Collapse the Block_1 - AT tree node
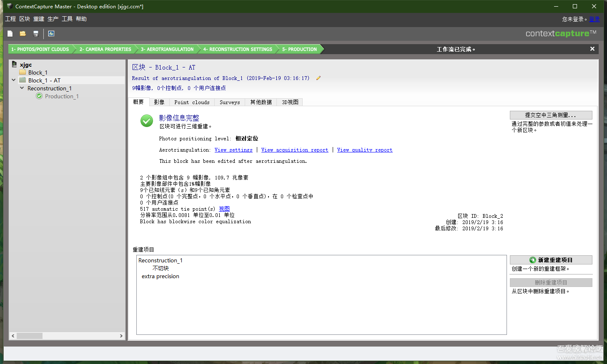This screenshot has height=364, width=607. click(14, 80)
